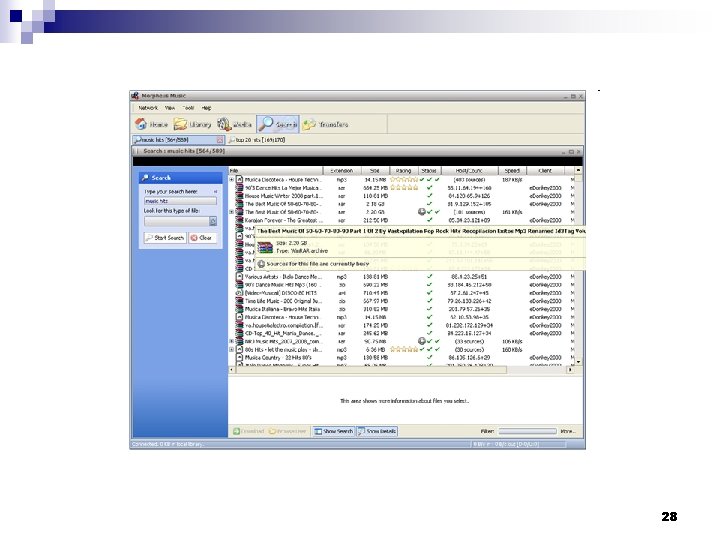Click the '187 KB/s' speed value in first row
This screenshot has height=540, width=720.
point(512,180)
